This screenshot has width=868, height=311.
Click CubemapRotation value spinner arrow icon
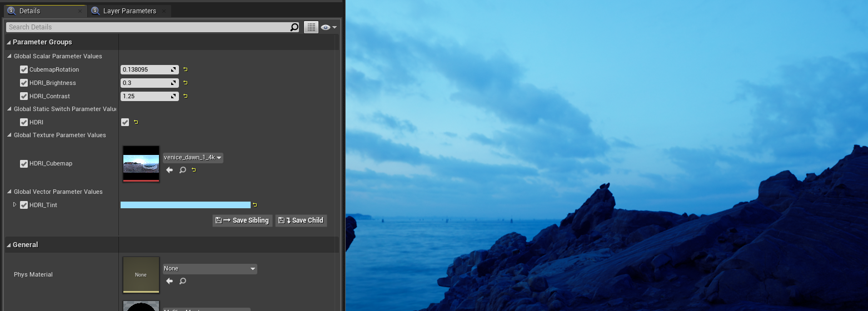coord(174,69)
